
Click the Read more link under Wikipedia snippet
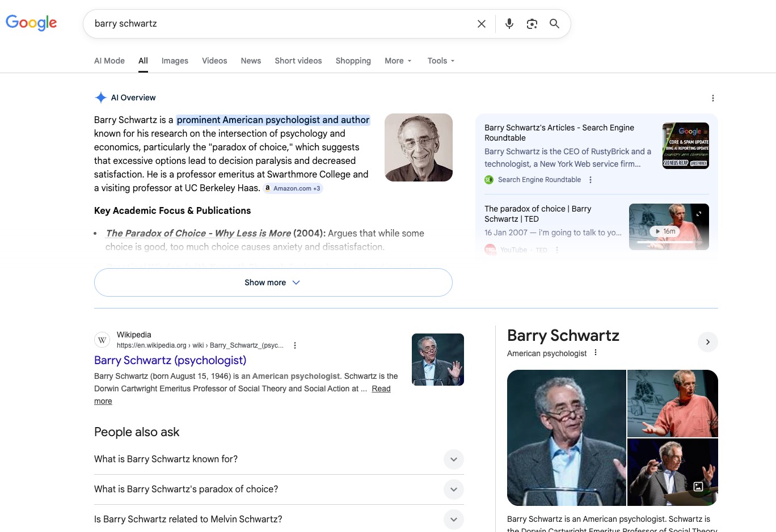381,389
